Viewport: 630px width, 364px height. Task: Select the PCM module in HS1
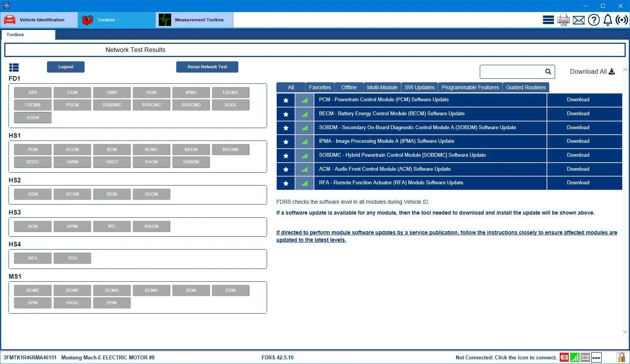[x=33, y=149]
